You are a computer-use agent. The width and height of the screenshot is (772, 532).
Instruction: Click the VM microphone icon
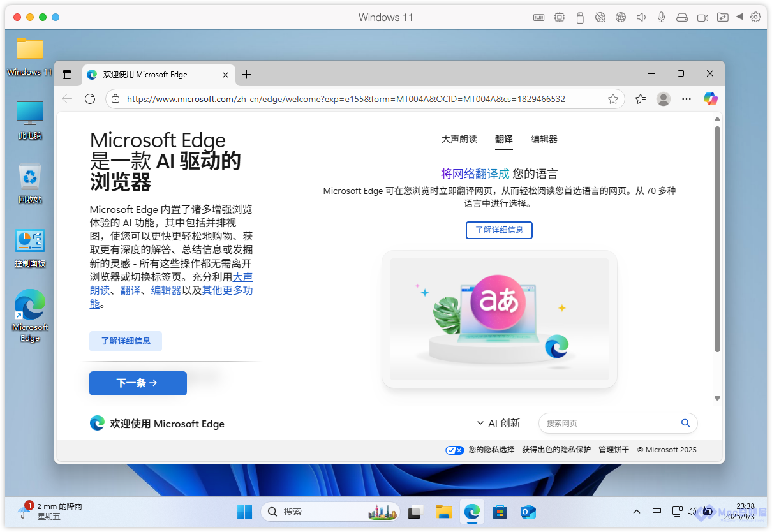click(662, 18)
